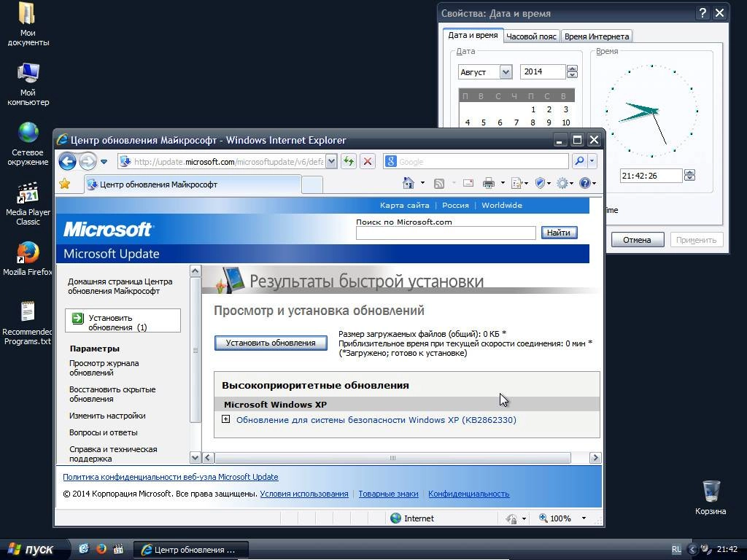Go to the Home page icon
This screenshot has height=560, width=747.
coord(409,183)
